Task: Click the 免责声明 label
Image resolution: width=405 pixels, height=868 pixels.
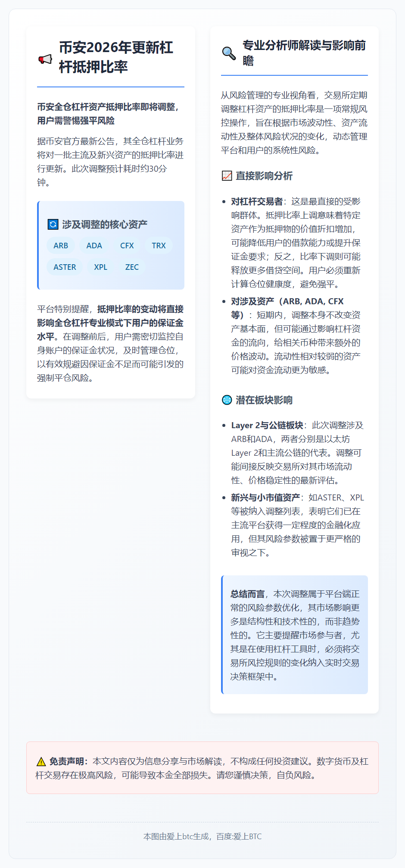Action: 69,761
